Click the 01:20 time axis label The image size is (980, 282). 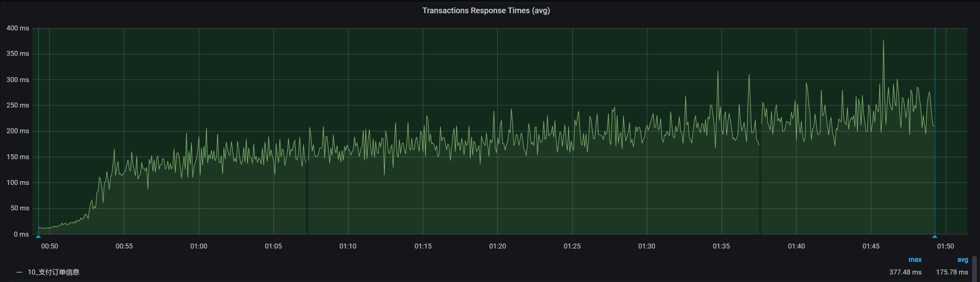pyautogui.click(x=497, y=246)
